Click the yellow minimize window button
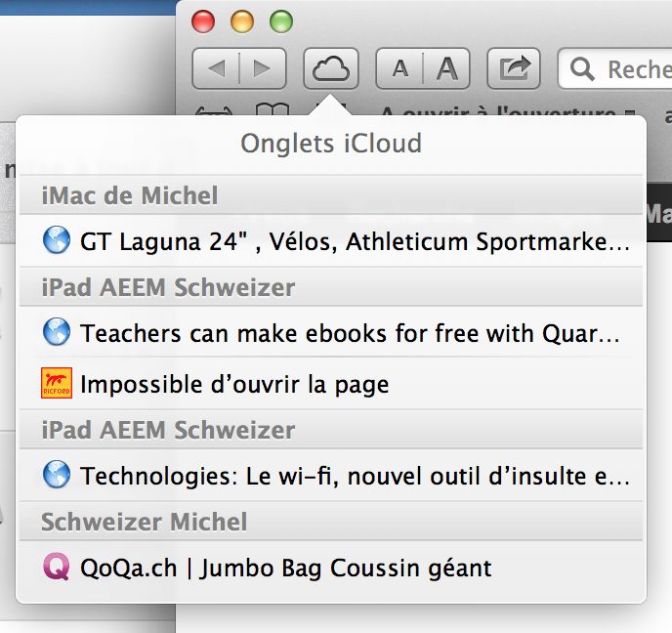This screenshot has width=672, height=633. pyautogui.click(x=241, y=21)
